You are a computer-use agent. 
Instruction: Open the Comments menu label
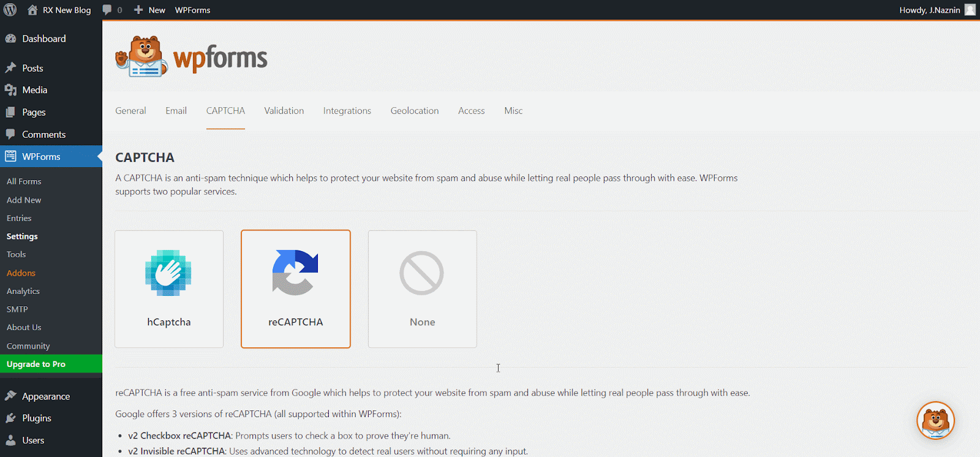[x=44, y=134]
